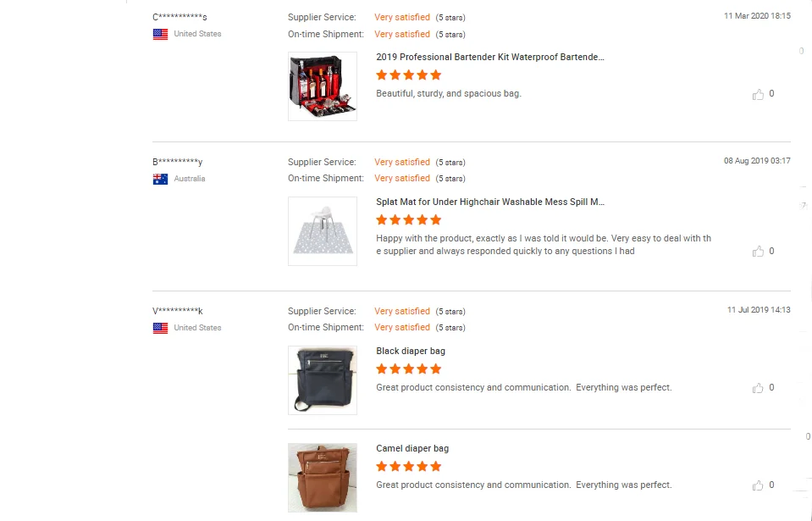Open the Black diaper bag product title
The image size is (812, 521).
click(411, 351)
